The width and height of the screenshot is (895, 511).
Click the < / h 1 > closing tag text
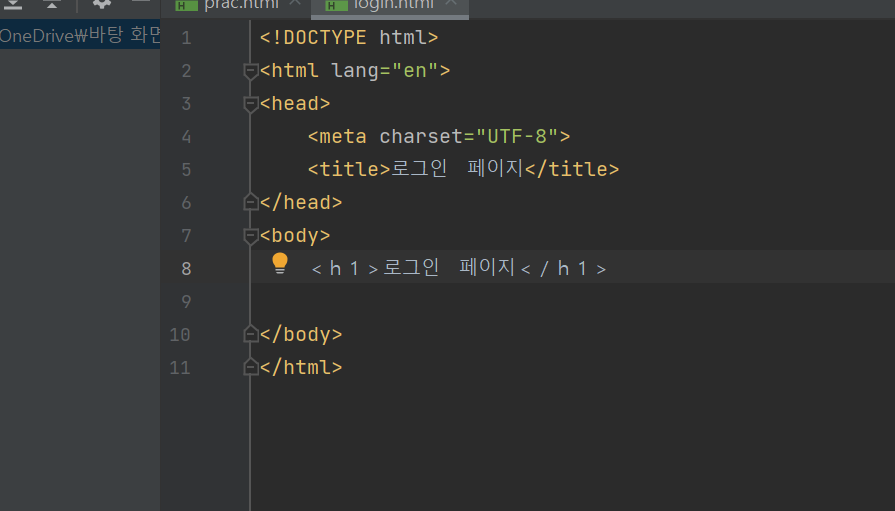[x=564, y=268]
